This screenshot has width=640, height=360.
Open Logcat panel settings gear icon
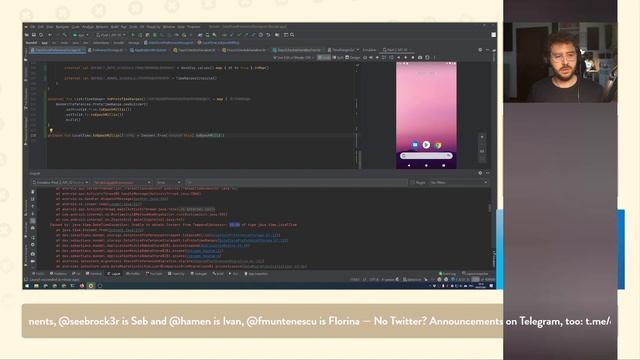pos(480,173)
